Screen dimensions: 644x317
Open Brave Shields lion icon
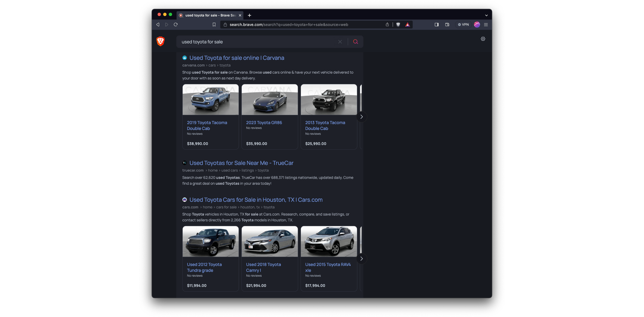398,25
